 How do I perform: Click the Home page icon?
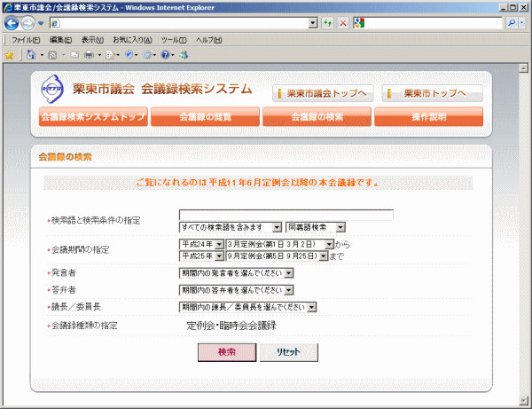click(31, 55)
